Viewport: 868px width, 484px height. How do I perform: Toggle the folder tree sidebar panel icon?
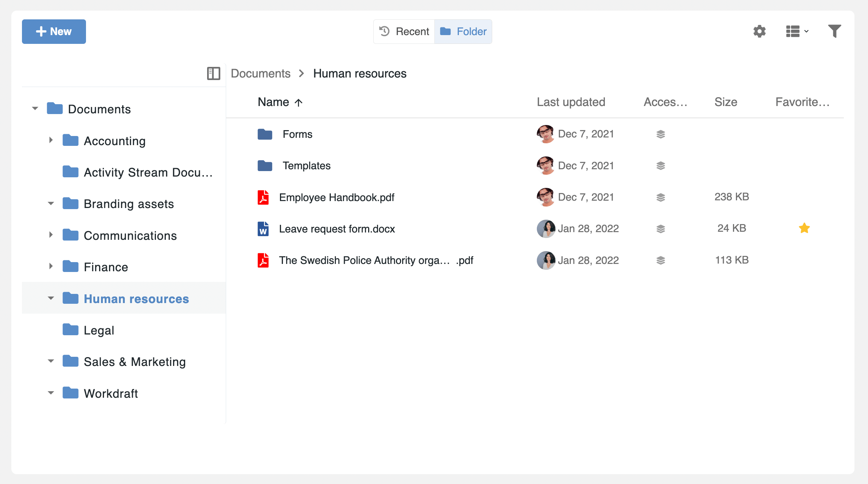[213, 73]
